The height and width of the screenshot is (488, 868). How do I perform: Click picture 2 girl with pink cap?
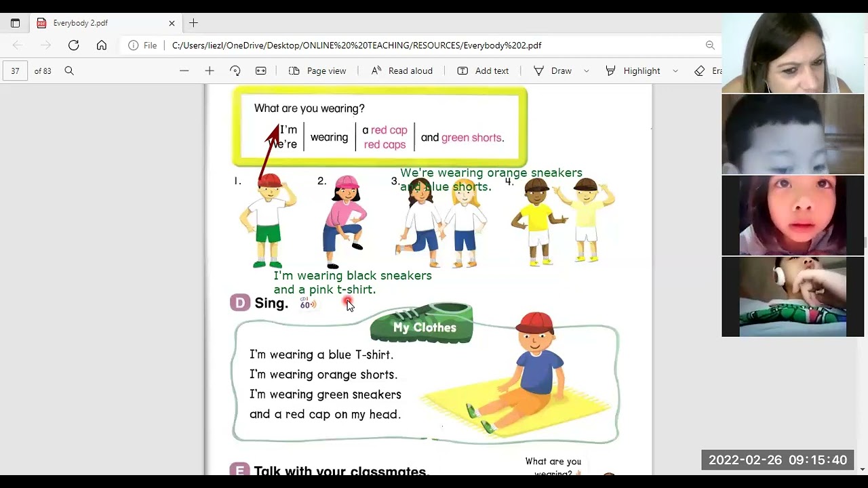coord(344,222)
